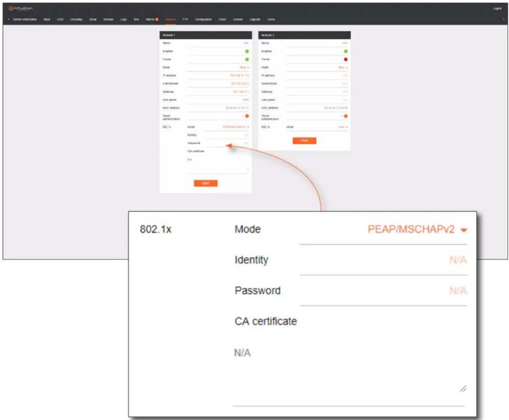Select the Network tab
This screenshot has height=420, width=509.
pyautogui.click(x=171, y=20)
